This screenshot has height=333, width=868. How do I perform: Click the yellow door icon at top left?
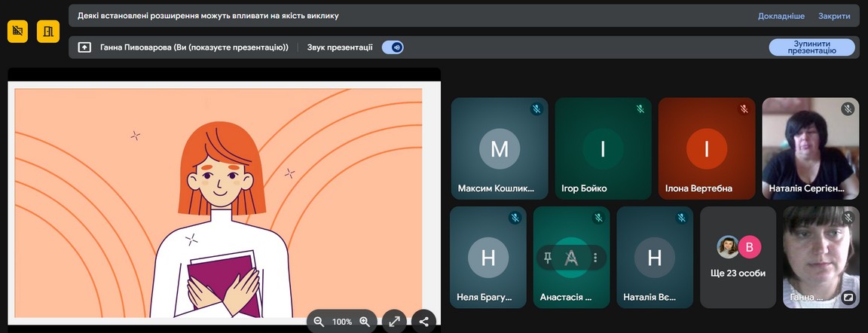(x=48, y=31)
